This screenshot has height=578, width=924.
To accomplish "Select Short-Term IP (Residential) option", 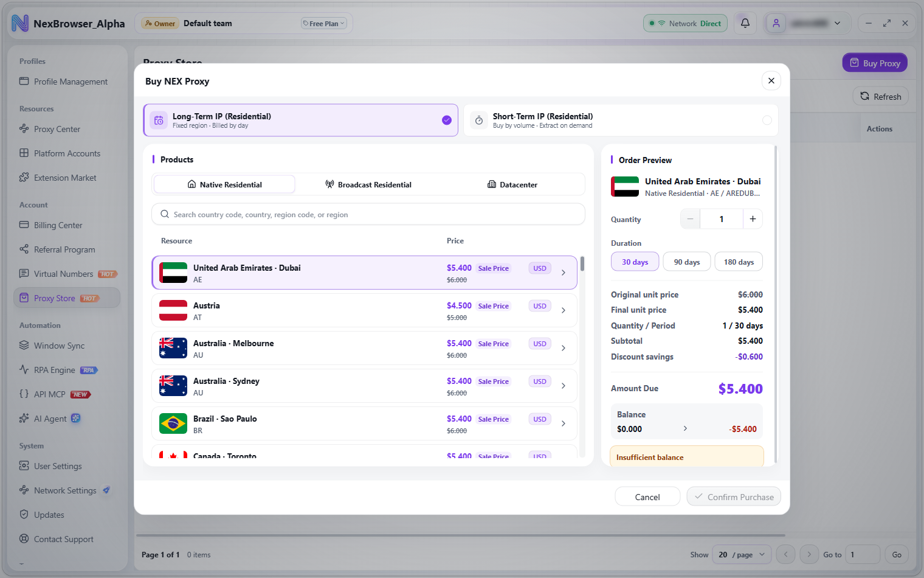I will 621,120.
